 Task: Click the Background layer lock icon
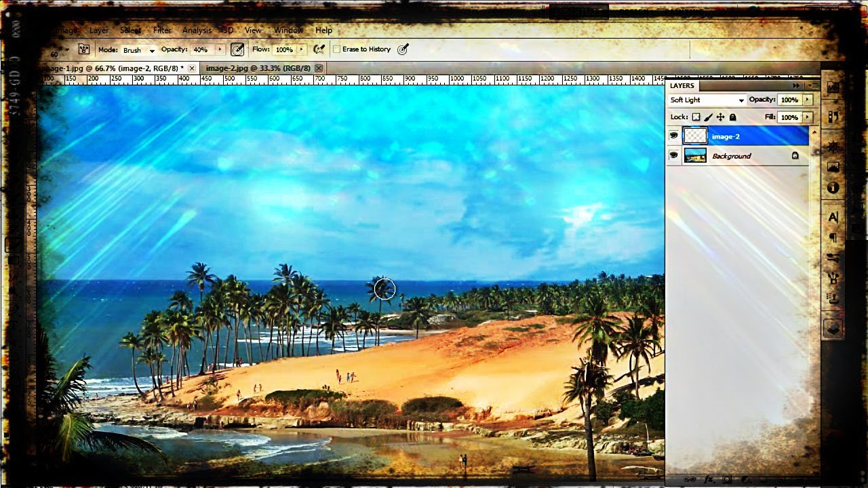click(795, 156)
